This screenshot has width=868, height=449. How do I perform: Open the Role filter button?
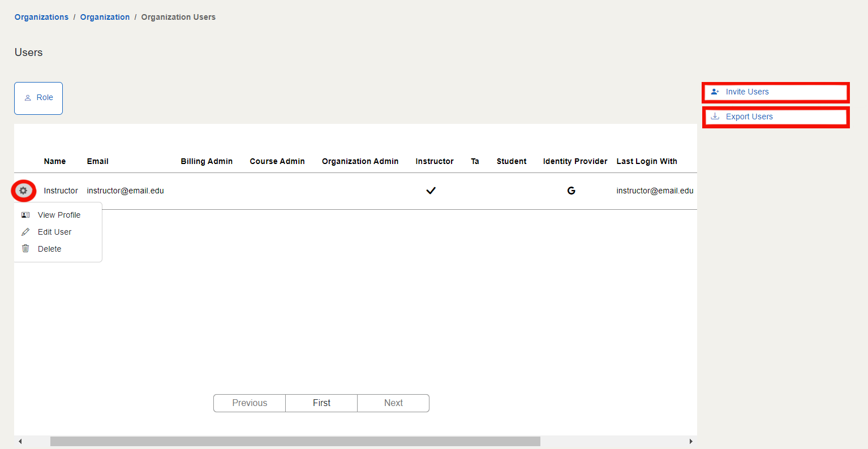click(38, 98)
